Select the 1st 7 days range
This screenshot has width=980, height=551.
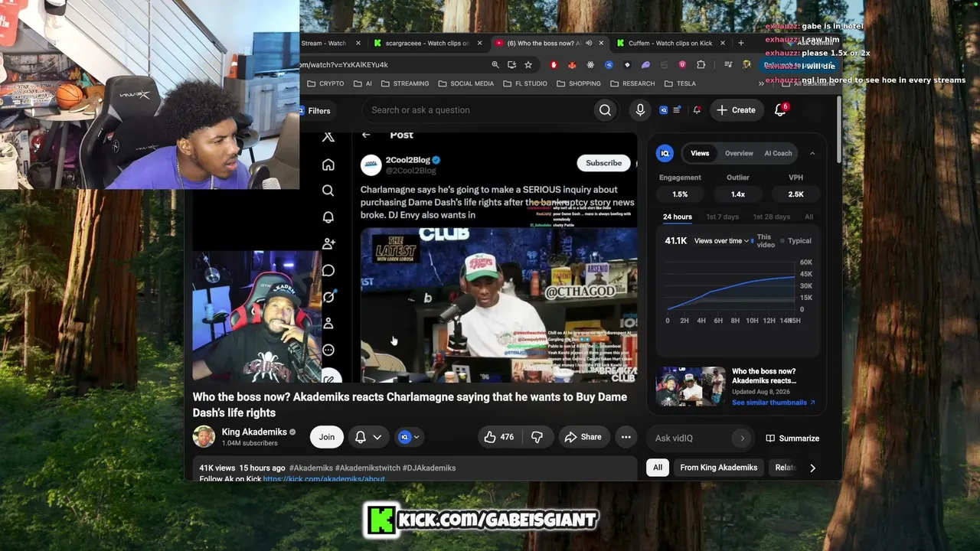(x=723, y=217)
